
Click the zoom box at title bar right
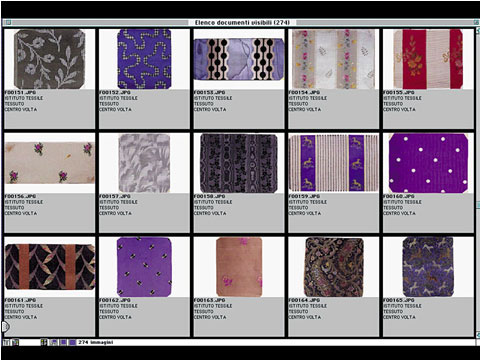click(x=476, y=22)
